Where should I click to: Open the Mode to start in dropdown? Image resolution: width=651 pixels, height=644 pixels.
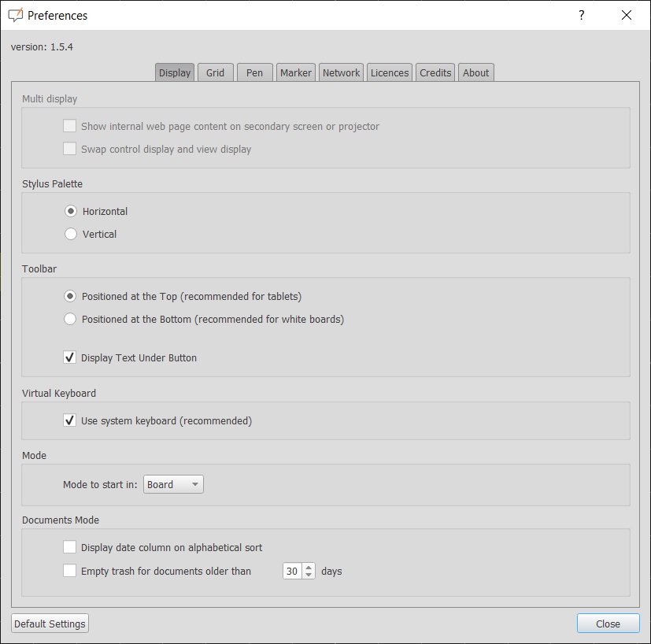point(172,484)
